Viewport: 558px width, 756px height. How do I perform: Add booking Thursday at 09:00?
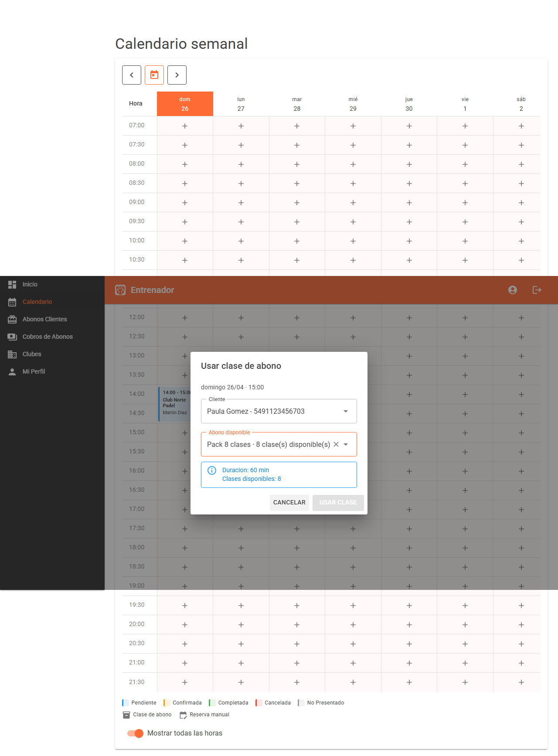point(409,203)
